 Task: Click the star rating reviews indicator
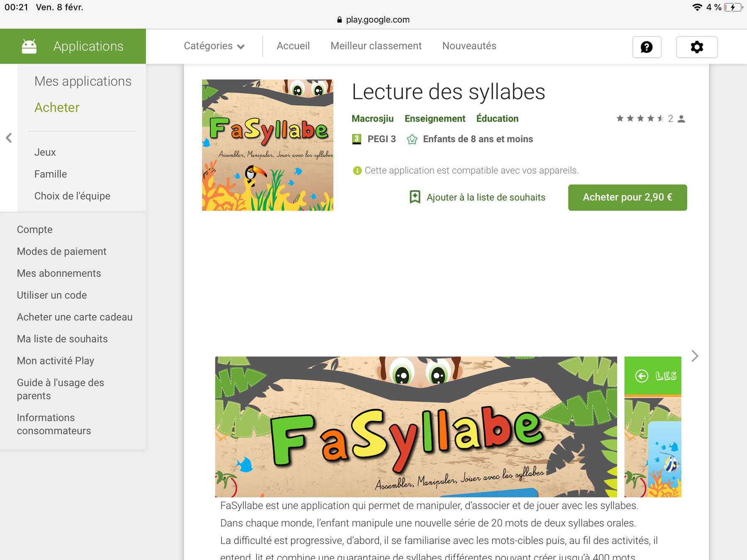650,119
